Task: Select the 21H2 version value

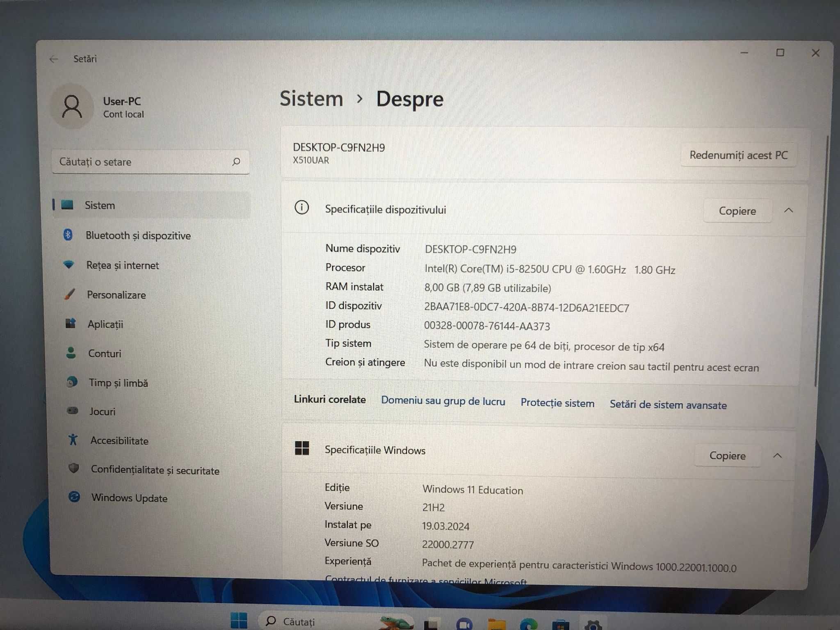Action: [x=434, y=508]
